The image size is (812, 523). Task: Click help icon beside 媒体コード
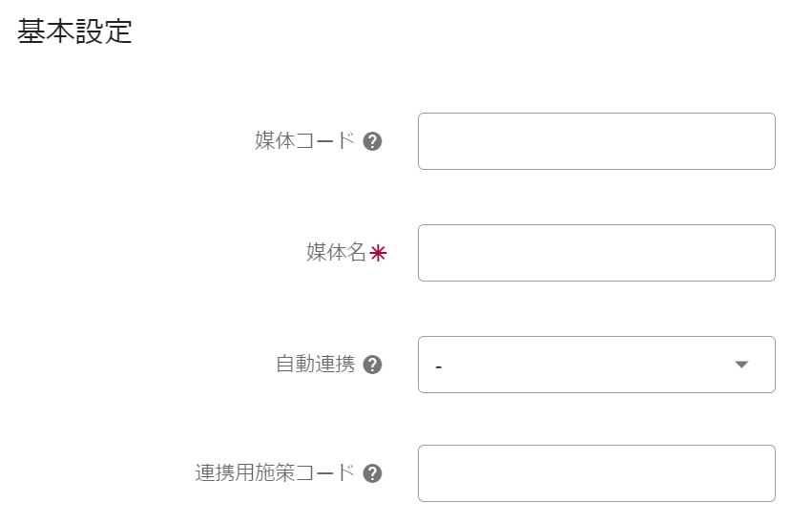point(373,141)
